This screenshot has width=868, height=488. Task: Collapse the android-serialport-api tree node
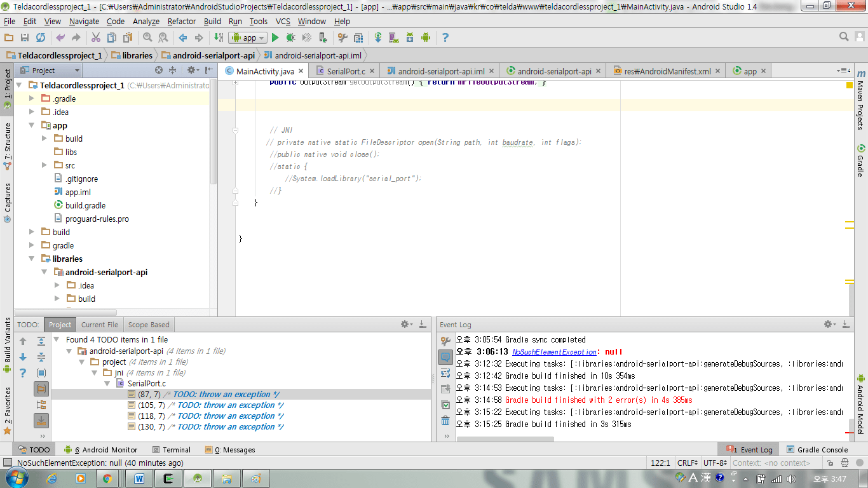pyautogui.click(x=44, y=272)
